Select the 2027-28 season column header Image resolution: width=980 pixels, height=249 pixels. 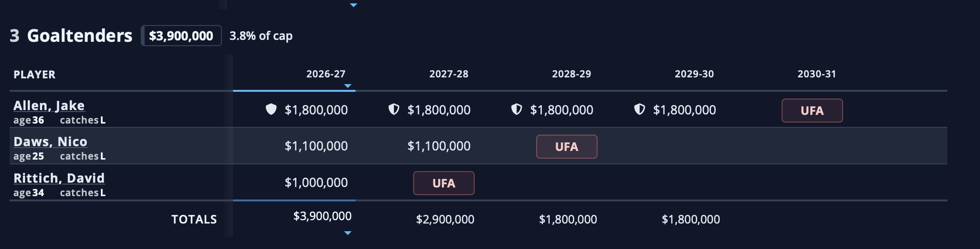tap(449, 74)
